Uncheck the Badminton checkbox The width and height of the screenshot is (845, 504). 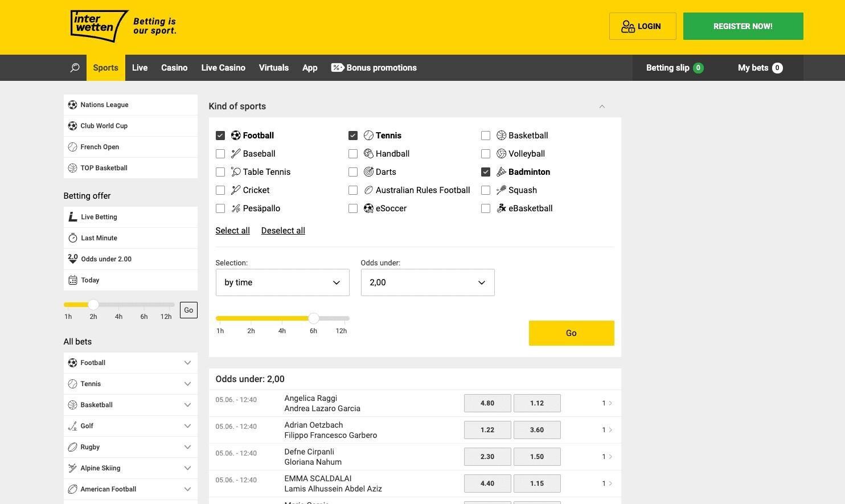486,172
